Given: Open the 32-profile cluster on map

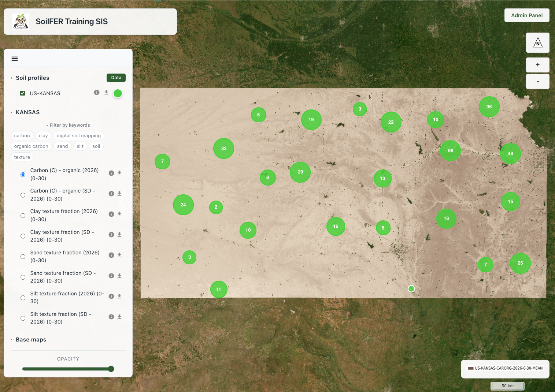Looking at the screenshot, I should (x=224, y=149).
